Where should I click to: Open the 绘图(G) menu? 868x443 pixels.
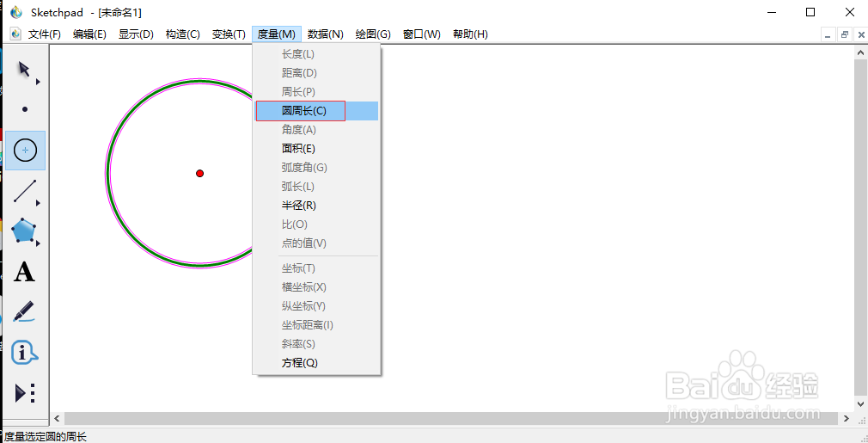click(373, 34)
